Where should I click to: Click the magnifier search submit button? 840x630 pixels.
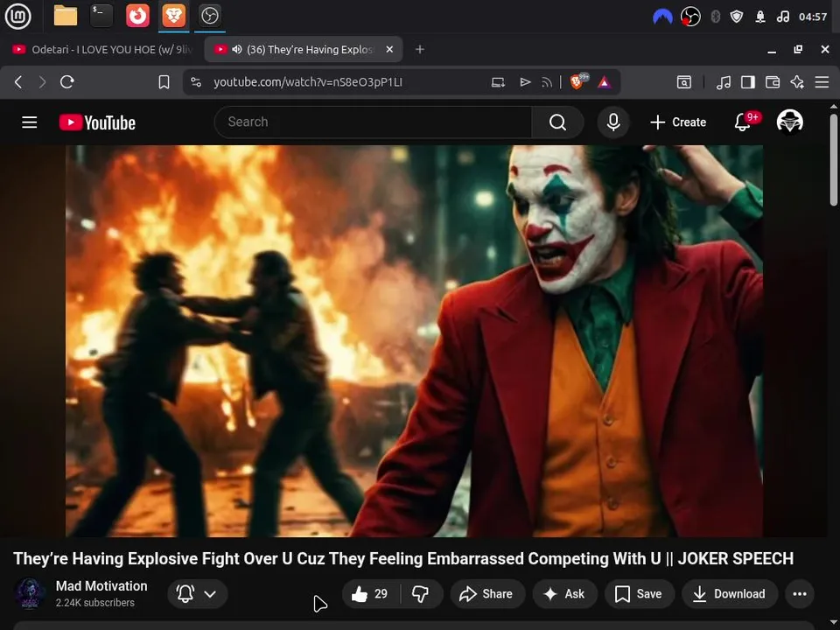pyautogui.click(x=557, y=122)
